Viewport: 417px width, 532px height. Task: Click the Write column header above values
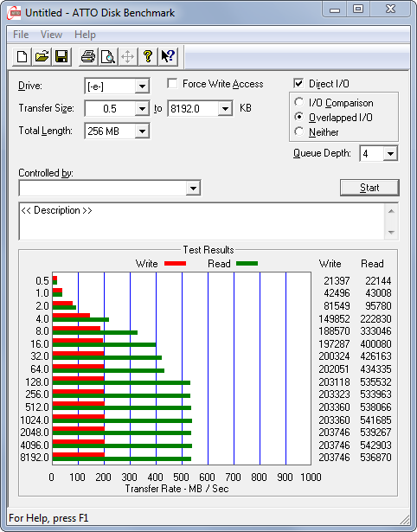click(x=330, y=264)
